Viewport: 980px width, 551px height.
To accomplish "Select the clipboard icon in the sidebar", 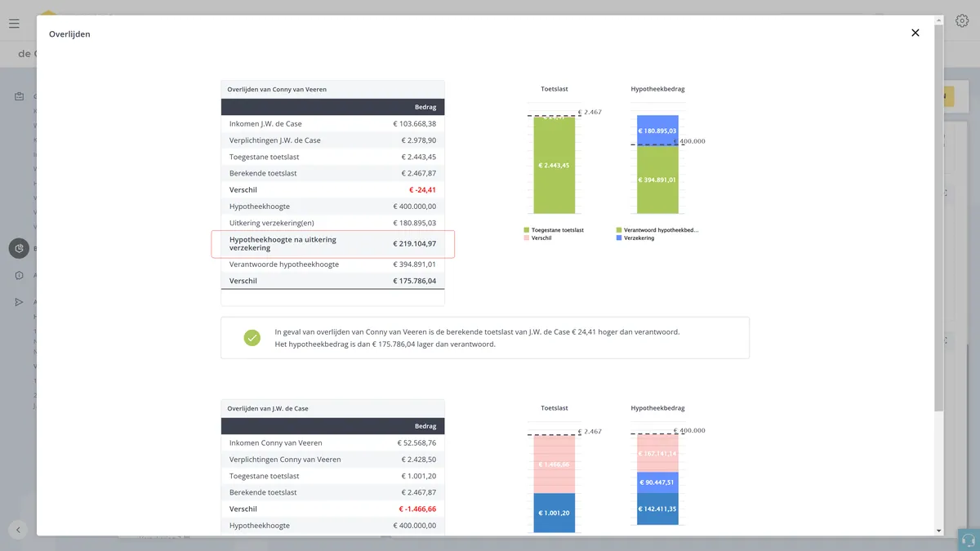I will 19,96.
